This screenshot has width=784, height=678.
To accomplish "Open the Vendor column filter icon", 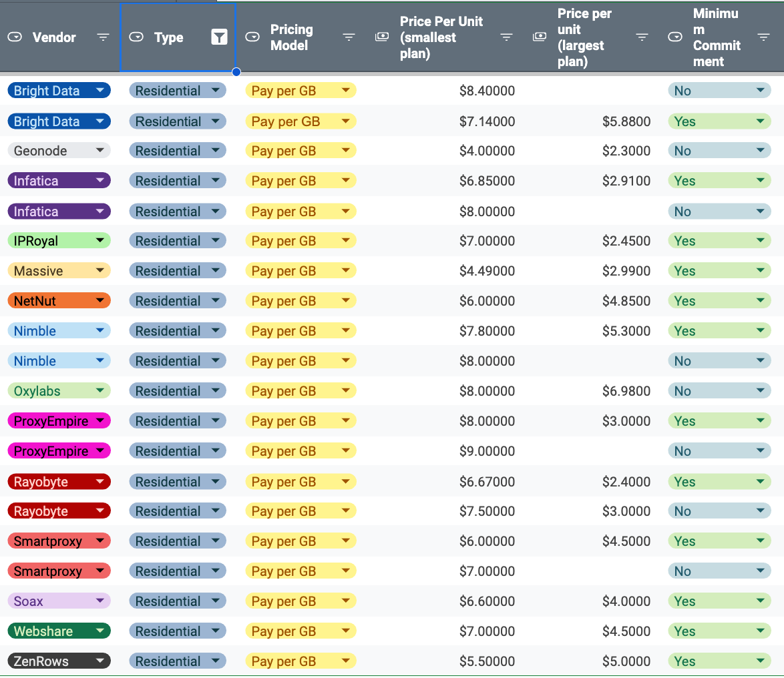I will click(x=103, y=37).
